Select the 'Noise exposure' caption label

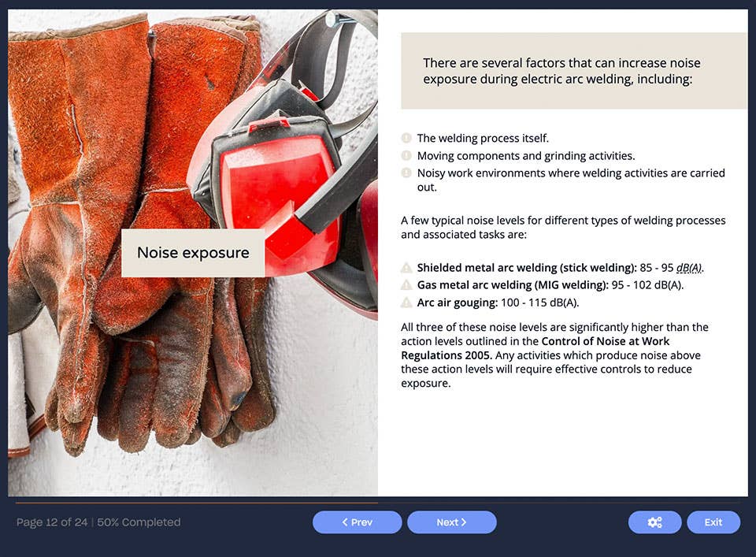[192, 253]
